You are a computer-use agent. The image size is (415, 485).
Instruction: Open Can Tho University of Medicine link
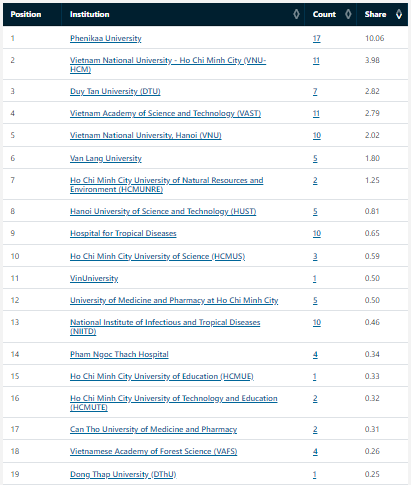click(153, 429)
